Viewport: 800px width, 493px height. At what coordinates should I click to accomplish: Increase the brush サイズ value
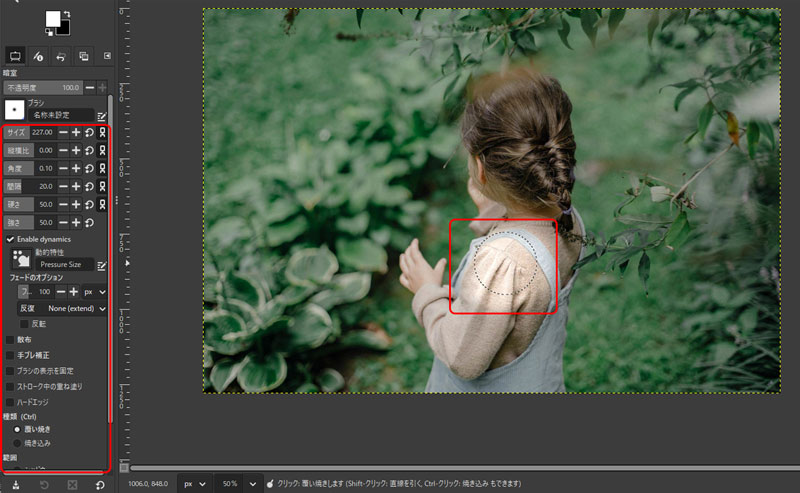[x=76, y=133]
